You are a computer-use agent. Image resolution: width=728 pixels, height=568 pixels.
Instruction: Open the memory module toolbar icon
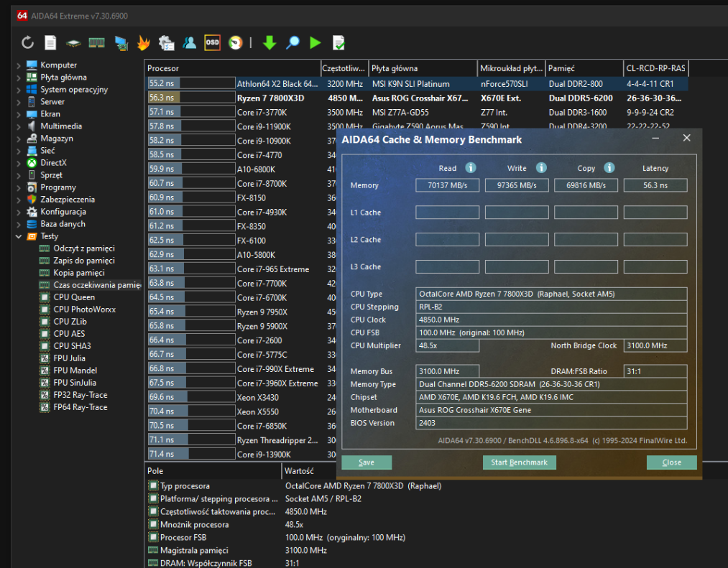coord(96,42)
